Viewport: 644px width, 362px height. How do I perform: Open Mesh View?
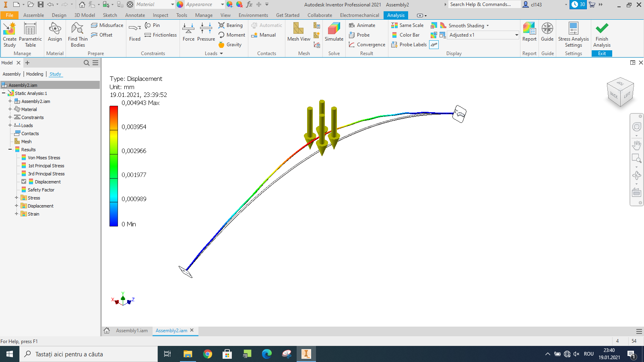299,32
